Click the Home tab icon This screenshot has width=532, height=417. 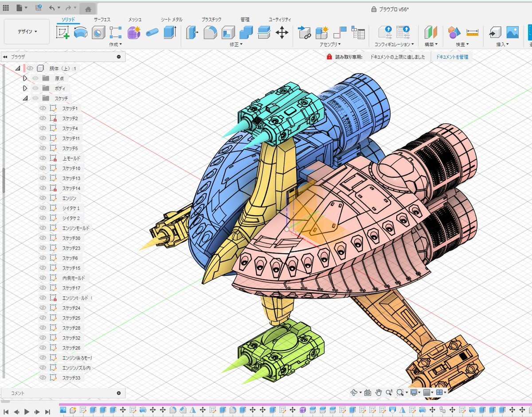[x=88, y=9]
